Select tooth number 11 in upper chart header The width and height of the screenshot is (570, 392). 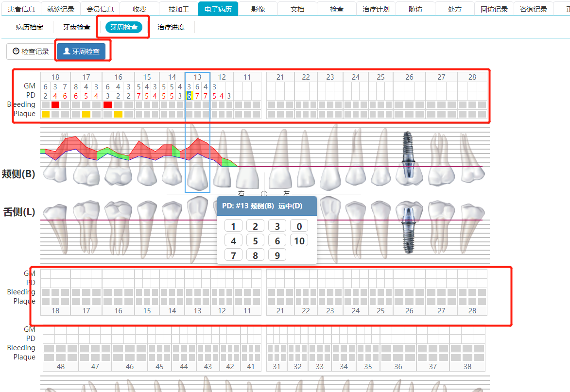[247, 77]
